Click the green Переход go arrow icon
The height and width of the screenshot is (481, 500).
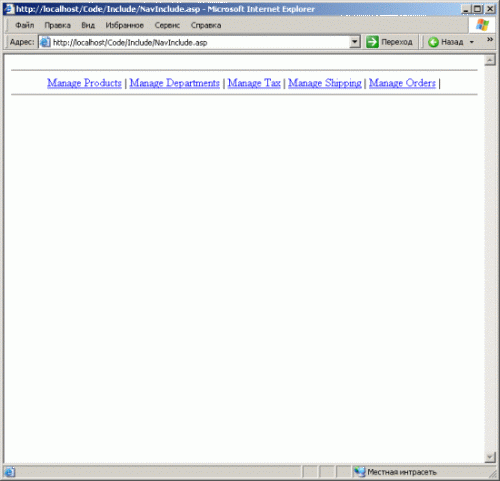pos(372,42)
